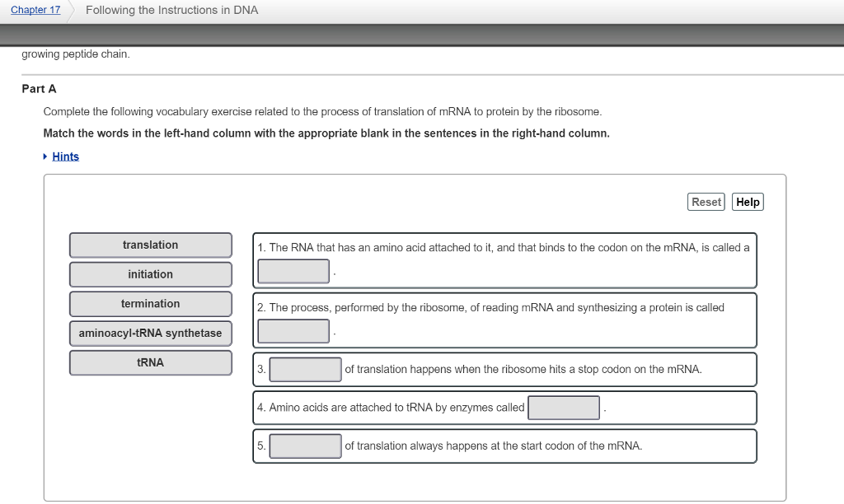Viewport: 844px width, 504px height.
Task: Click the blank in sentence 2
Action: (293, 331)
